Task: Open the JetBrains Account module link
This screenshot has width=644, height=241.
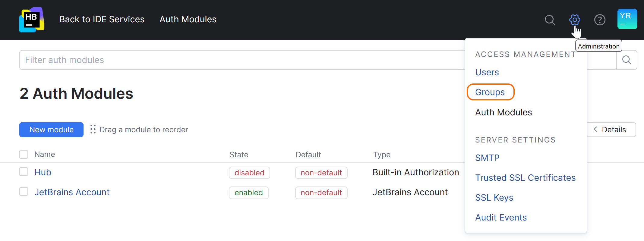Action: [72, 192]
